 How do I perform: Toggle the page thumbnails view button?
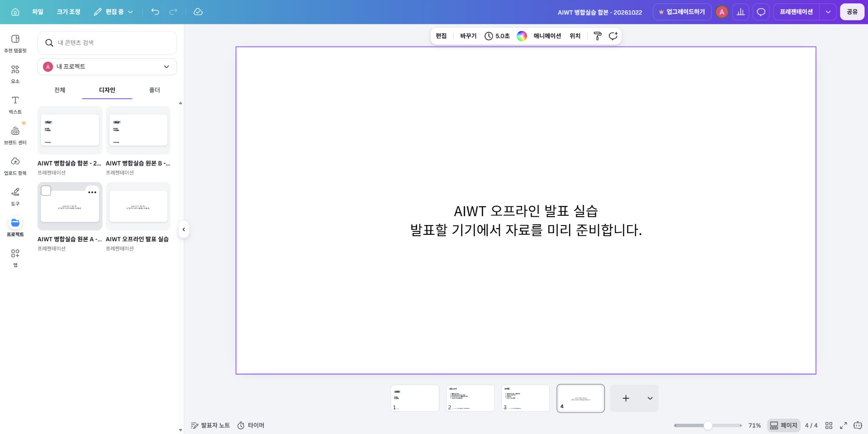pos(784,425)
